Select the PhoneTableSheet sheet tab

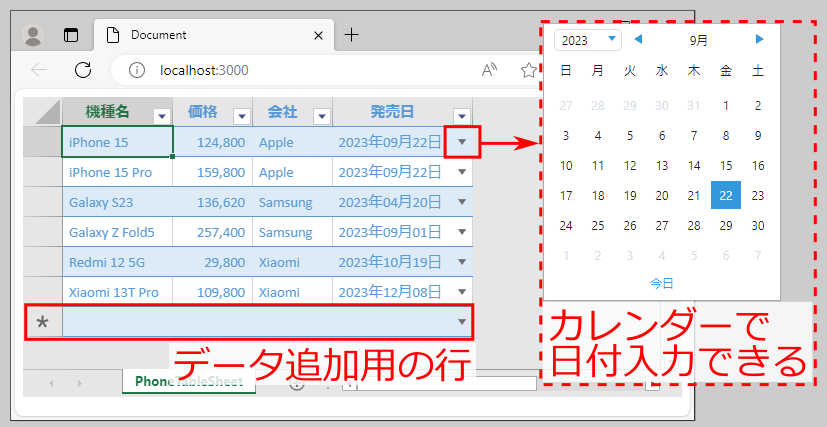[189, 381]
